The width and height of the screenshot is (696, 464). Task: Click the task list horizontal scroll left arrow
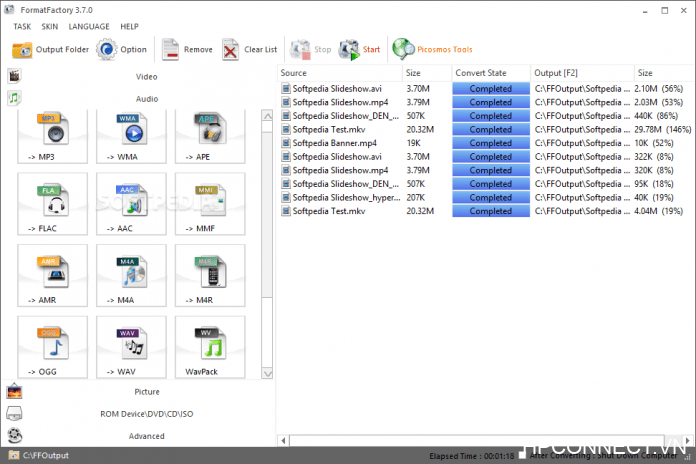point(284,440)
